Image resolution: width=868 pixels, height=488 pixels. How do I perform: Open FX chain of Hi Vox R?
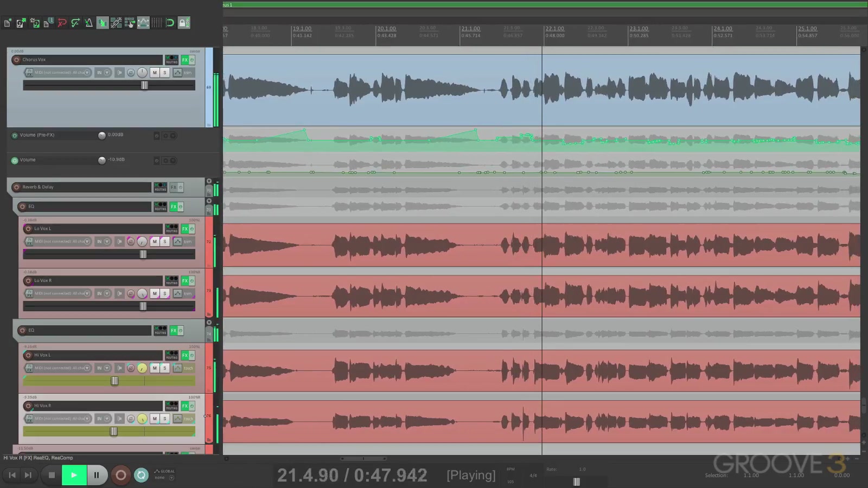click(x=184, y=406)
